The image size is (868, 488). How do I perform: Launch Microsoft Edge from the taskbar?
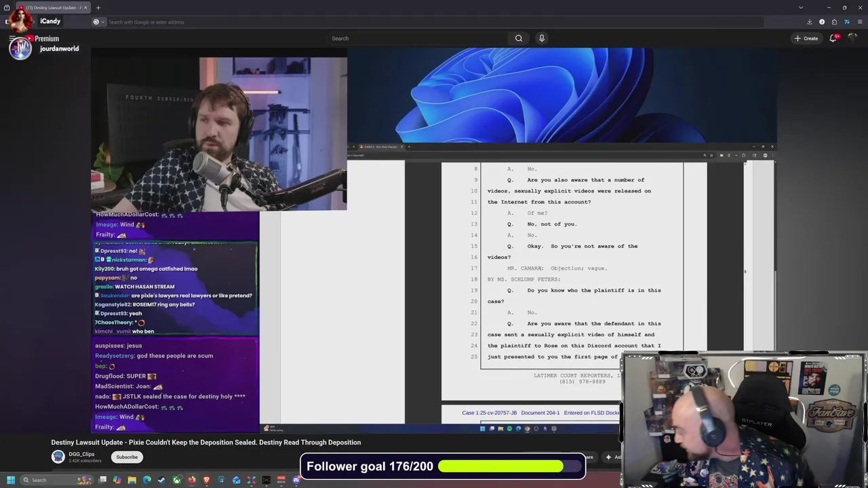coord(147,480)
